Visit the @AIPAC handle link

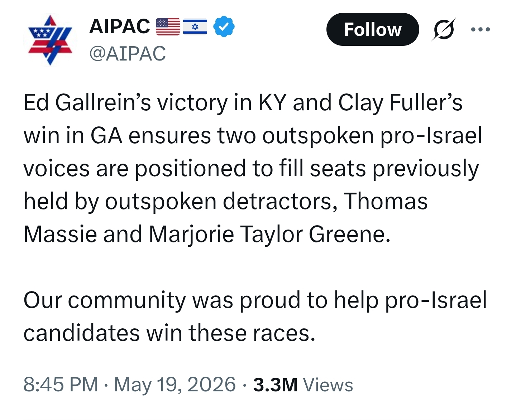[x=128, y=54]
